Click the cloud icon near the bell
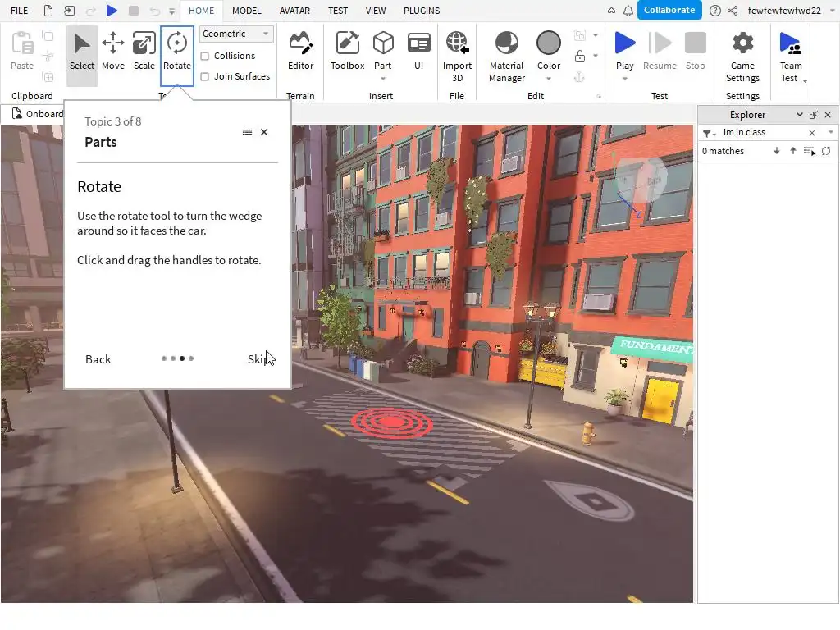Viewport: 840px width, 630px height. point(611,11)
